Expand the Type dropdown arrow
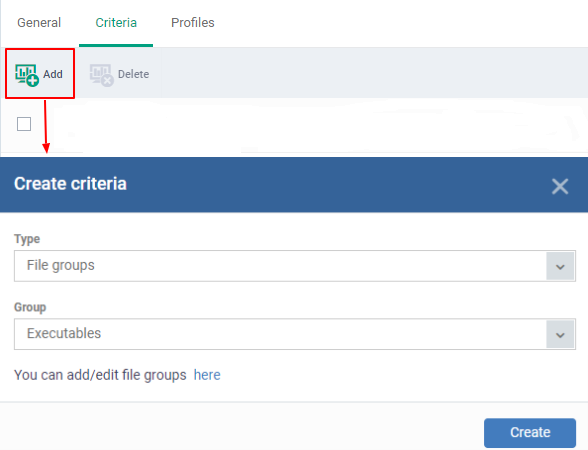This screenshot has width=588, height=450. pyautogui.click(x=560, y=266)
